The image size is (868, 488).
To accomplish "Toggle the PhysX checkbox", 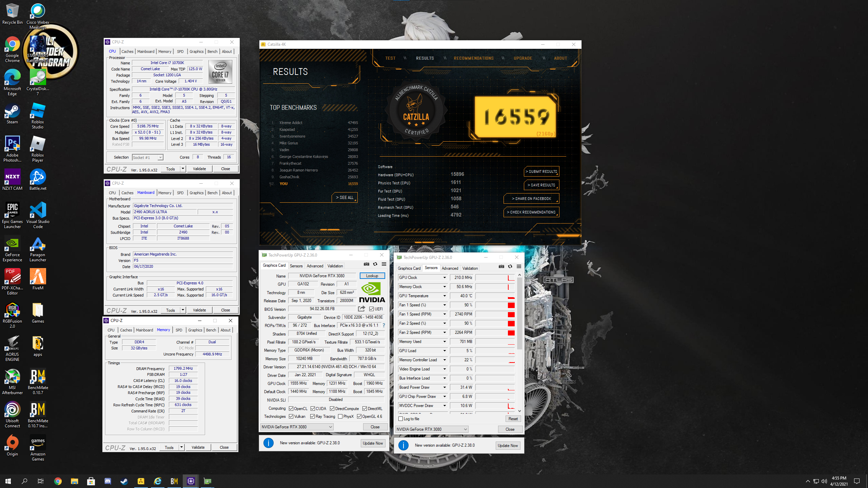I will (340, 416).
